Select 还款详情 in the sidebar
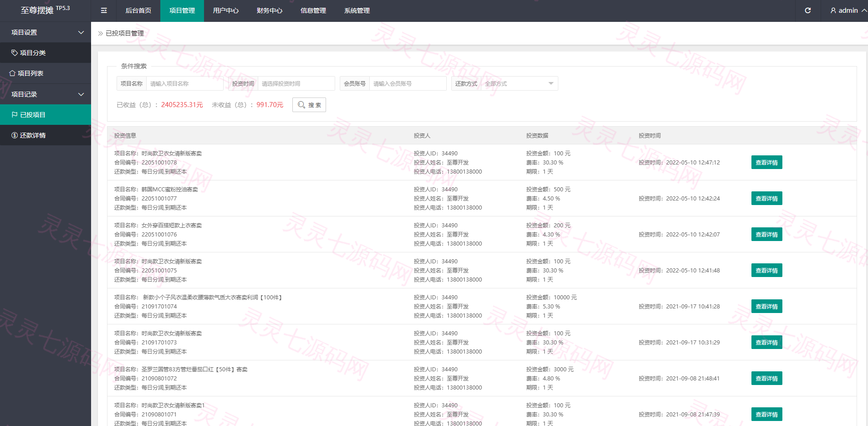 (x=46, y=135)
